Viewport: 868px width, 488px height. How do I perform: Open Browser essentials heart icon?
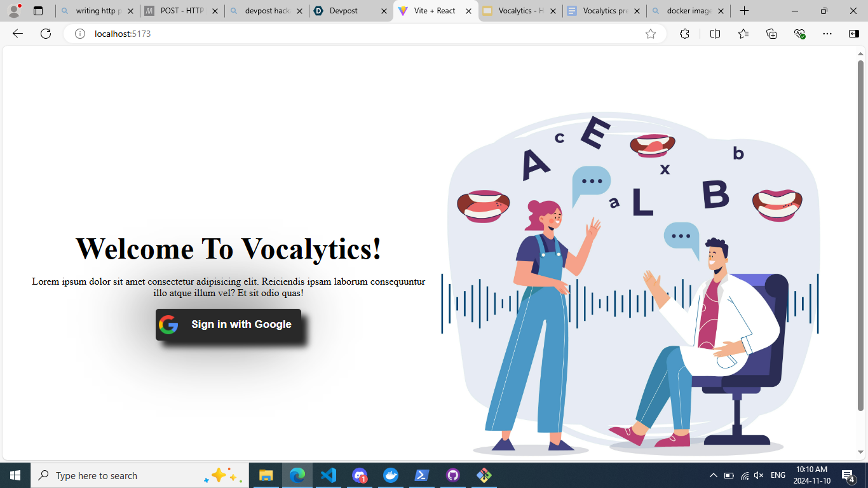coord(800,34)
